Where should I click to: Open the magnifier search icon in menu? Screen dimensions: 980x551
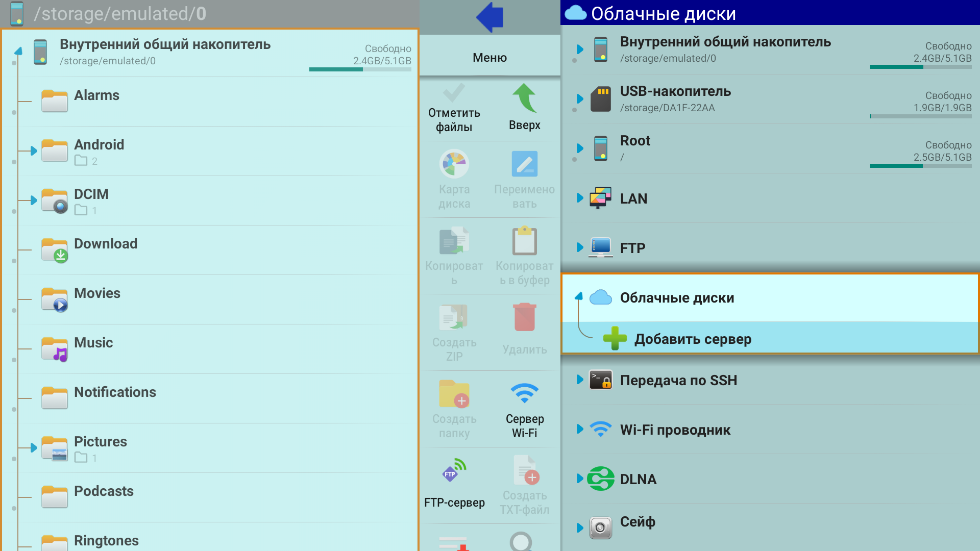click(521, 541)
